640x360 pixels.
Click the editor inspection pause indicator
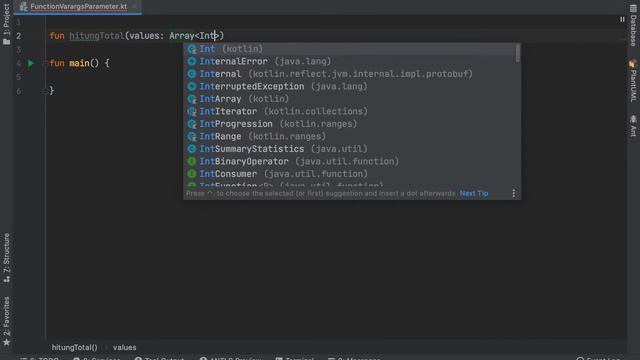(x=622, y=19)
